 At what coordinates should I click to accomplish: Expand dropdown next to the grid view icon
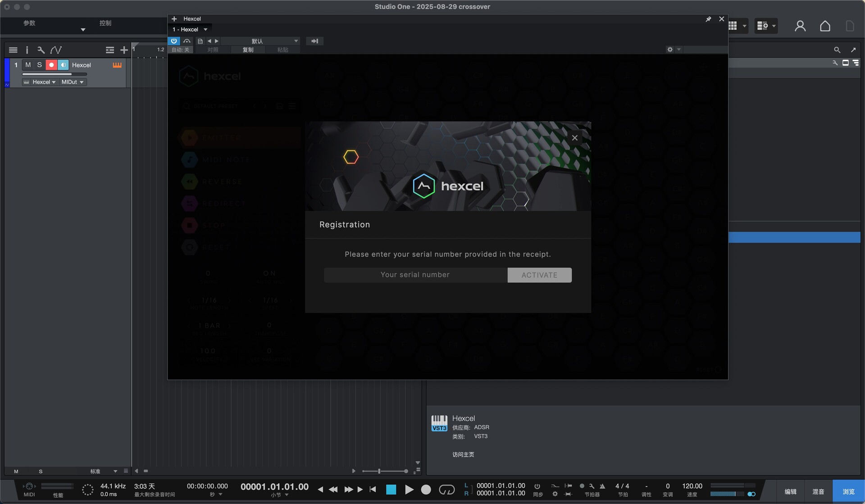pyautogui.click(x=744, y=26)
